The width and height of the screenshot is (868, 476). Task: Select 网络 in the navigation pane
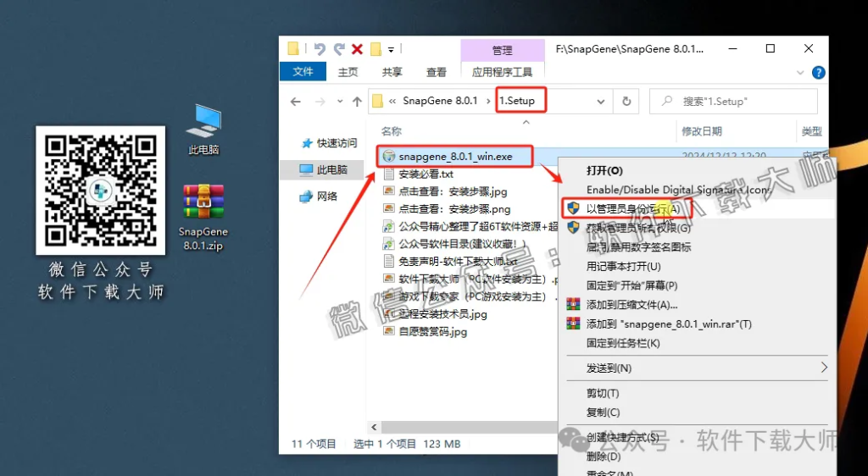[x=319, y=196]
